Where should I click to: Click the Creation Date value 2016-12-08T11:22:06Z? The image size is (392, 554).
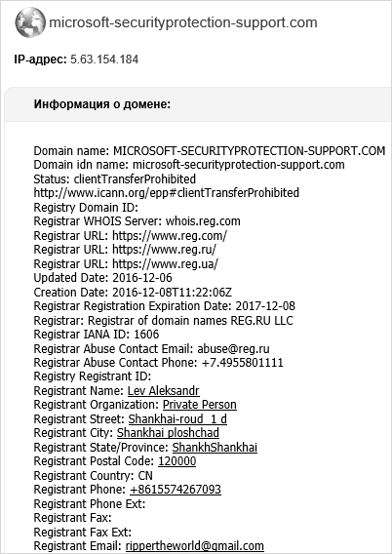pos(172,293)
